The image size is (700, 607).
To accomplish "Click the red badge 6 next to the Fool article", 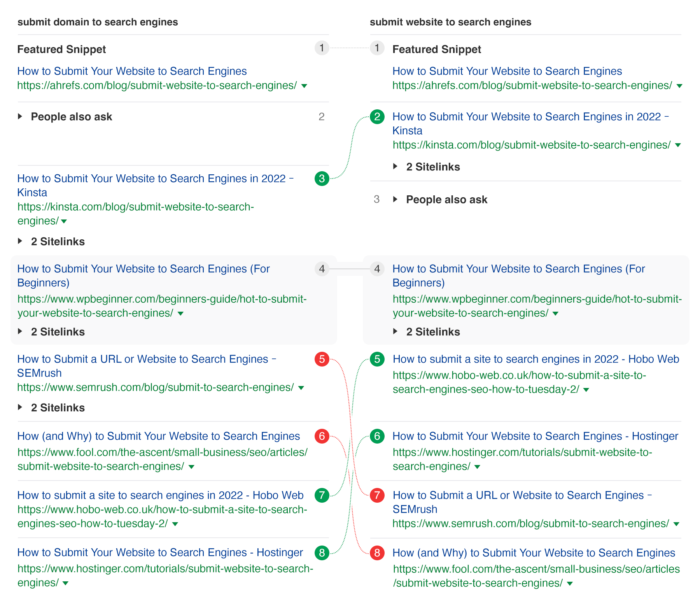I will point(322,437).
